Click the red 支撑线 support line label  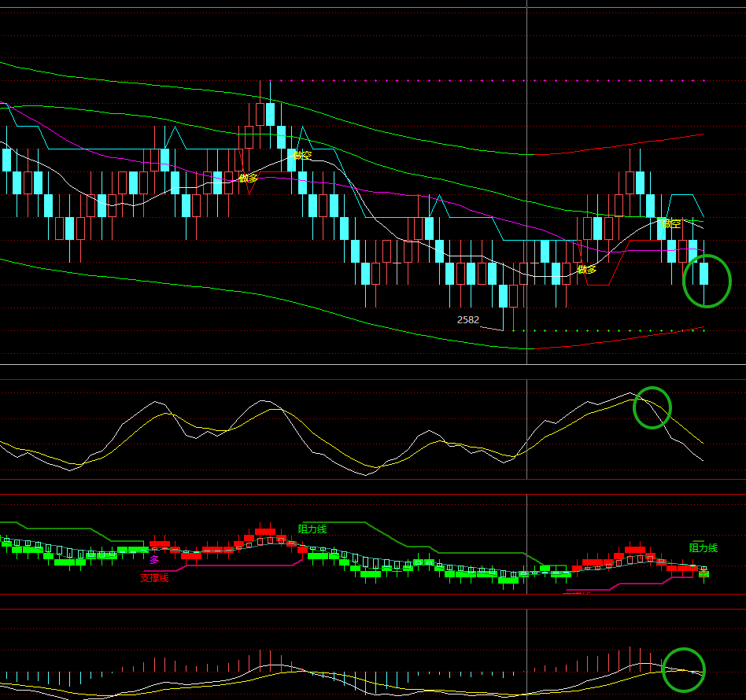point(154,578)
